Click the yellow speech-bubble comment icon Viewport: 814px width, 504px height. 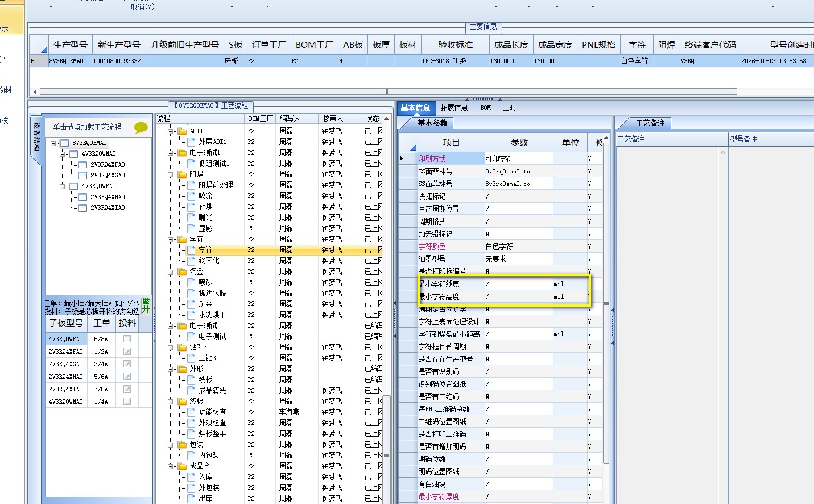click(141, 128)
